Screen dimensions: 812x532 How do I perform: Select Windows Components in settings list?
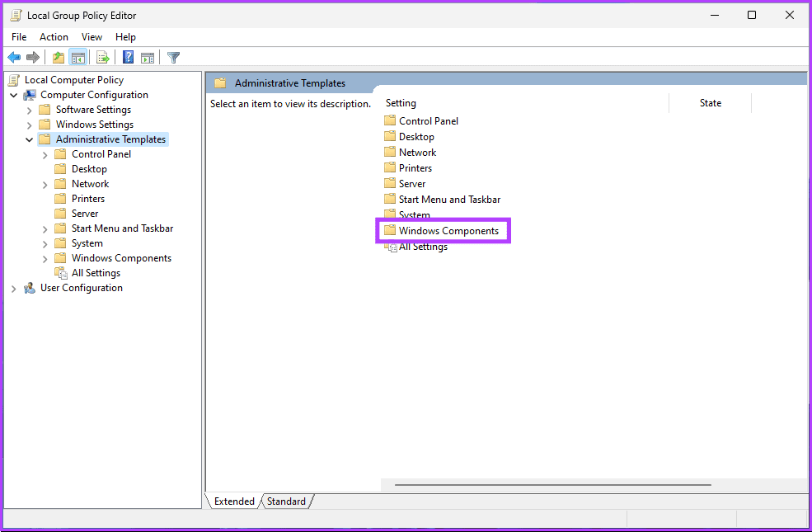tap(448, 230)
